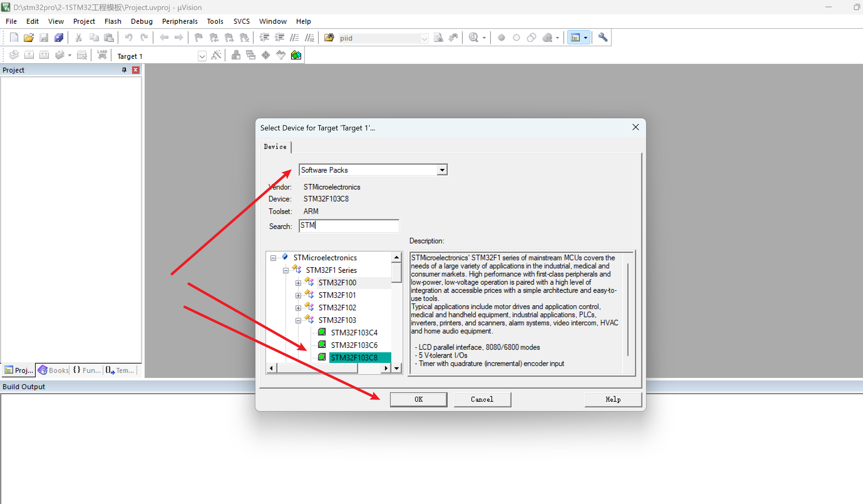Click the Rebuild all target files icon

(44, 55)
